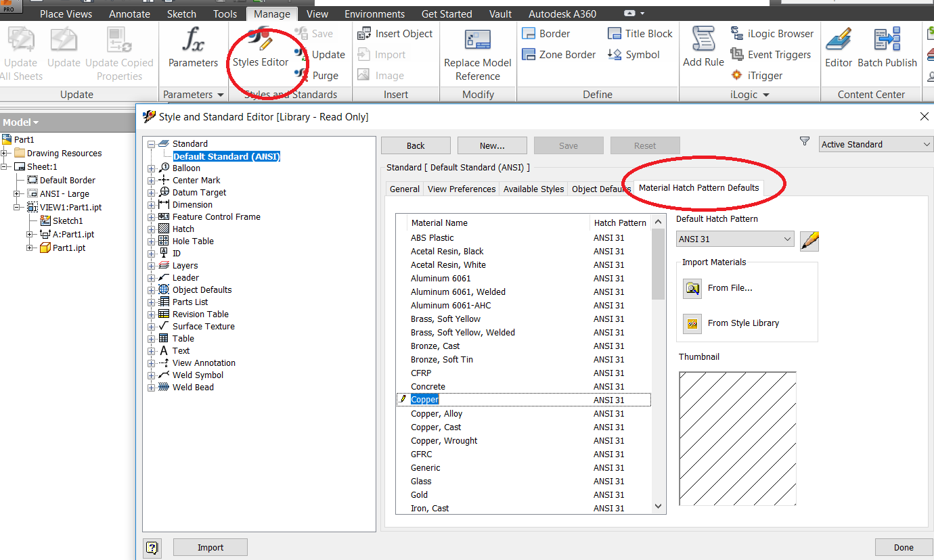Screen dimensions: 934x560
Task: Open the Default Hatch Pattern ANSI 31 dropdown
Action: (735, 239)
